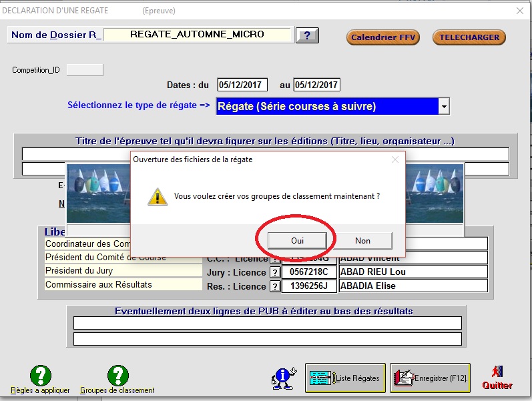
Task: Click the Commissaire aux Résultats label field
Action: [123, 284]
